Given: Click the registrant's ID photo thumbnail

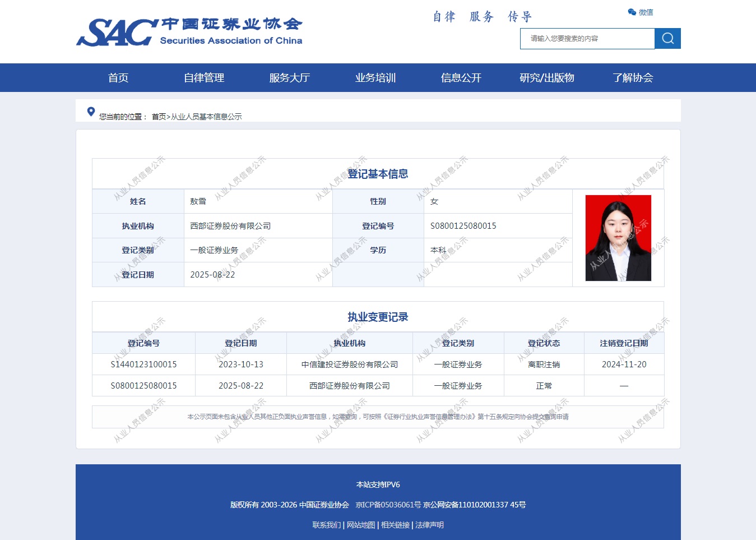Looking at the screenshot, I should pos(618,238).
